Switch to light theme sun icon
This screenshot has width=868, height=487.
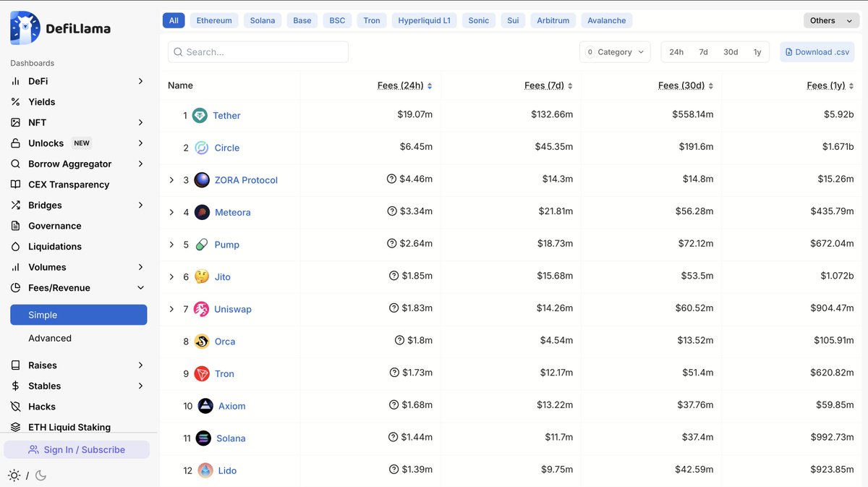[14, 475]
